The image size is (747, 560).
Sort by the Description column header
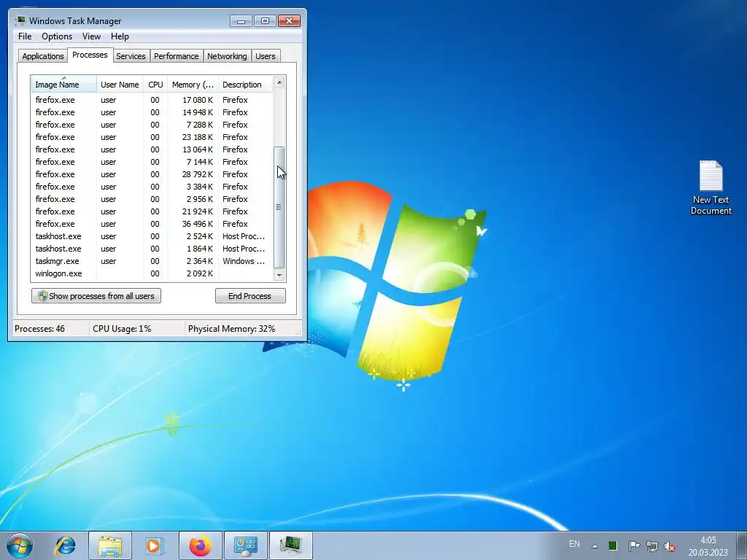tap(245, 85)
